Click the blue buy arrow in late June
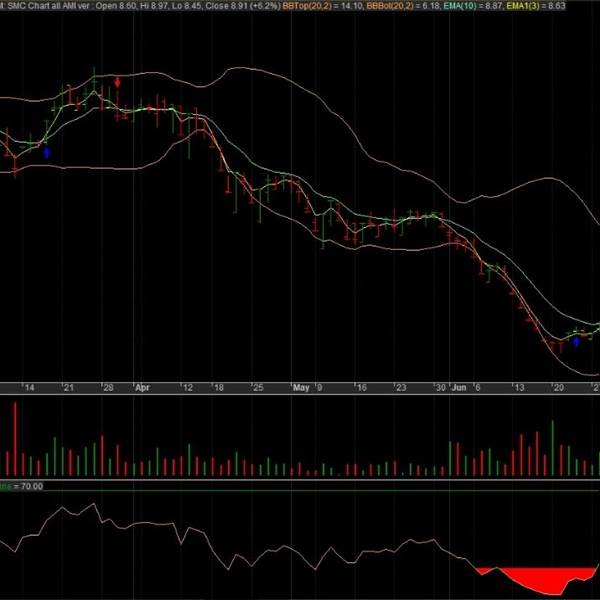This screenshot has width=600, height=600. pos(576,341)
